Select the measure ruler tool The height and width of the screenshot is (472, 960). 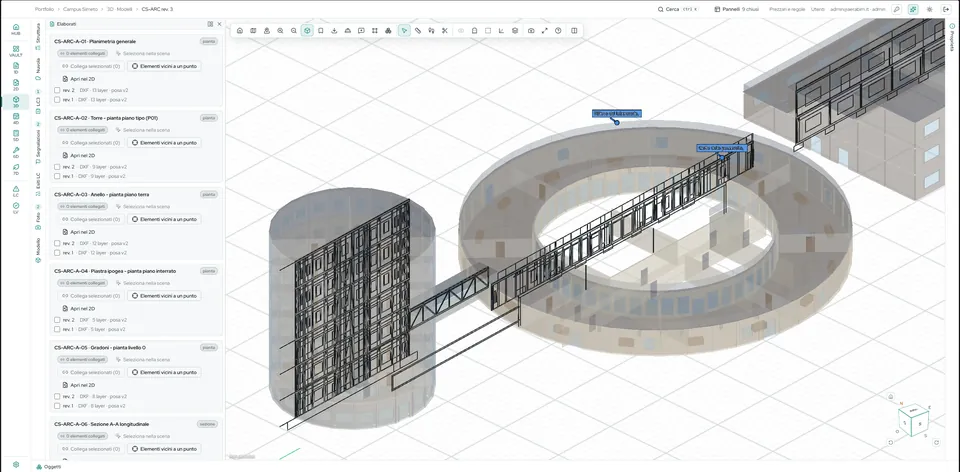click(x=418, y=31)
